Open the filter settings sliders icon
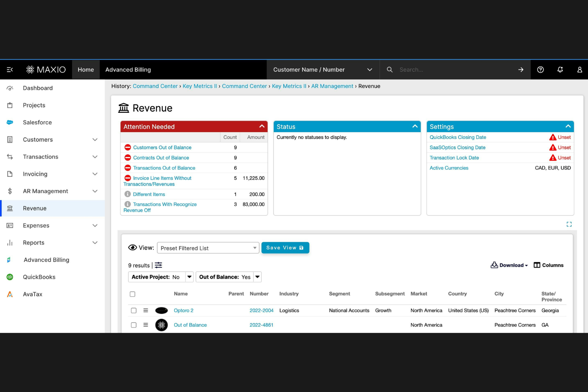The height and width of the screenshot is (392, 588). (x=159, y=265)
